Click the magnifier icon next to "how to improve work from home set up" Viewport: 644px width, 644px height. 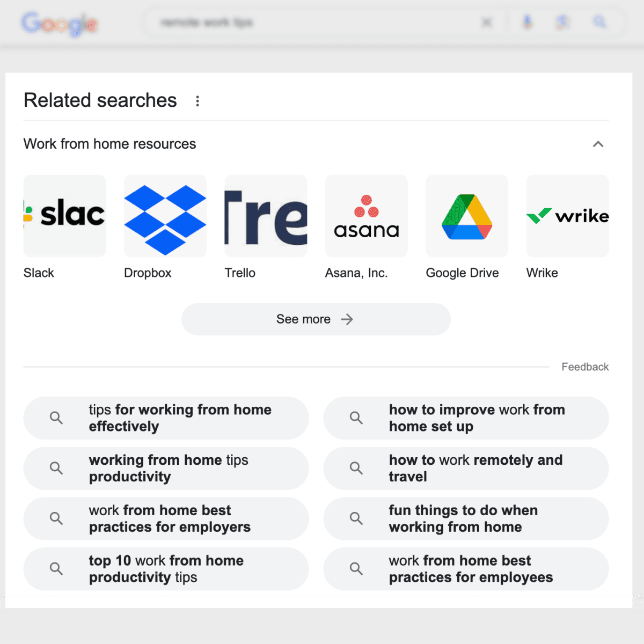point(356,418)
